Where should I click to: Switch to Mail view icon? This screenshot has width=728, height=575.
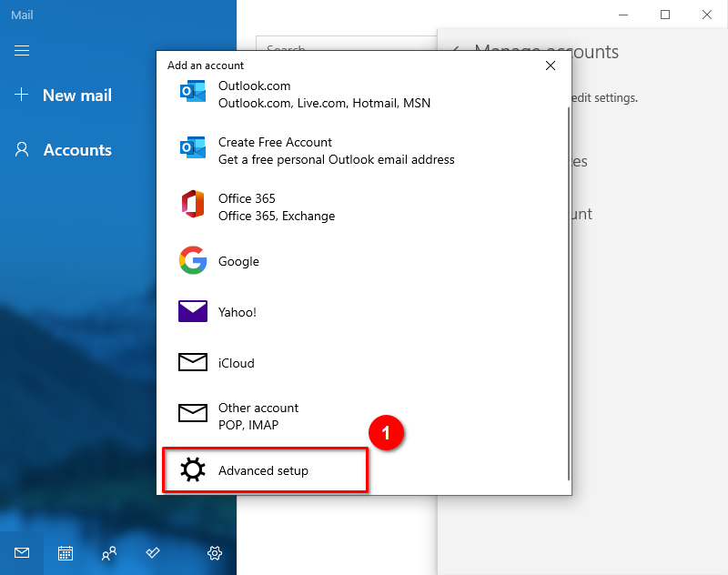click(x=22, y=553)
